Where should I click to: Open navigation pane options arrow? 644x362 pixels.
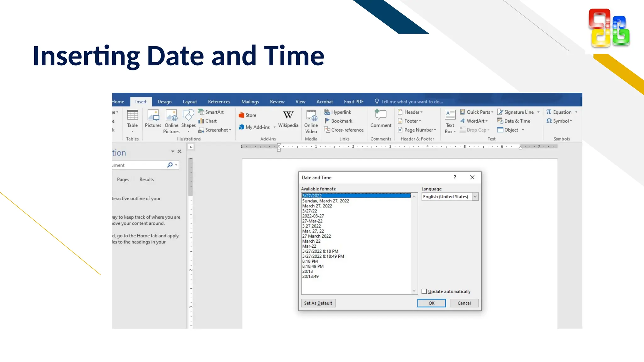click(173, 151)
